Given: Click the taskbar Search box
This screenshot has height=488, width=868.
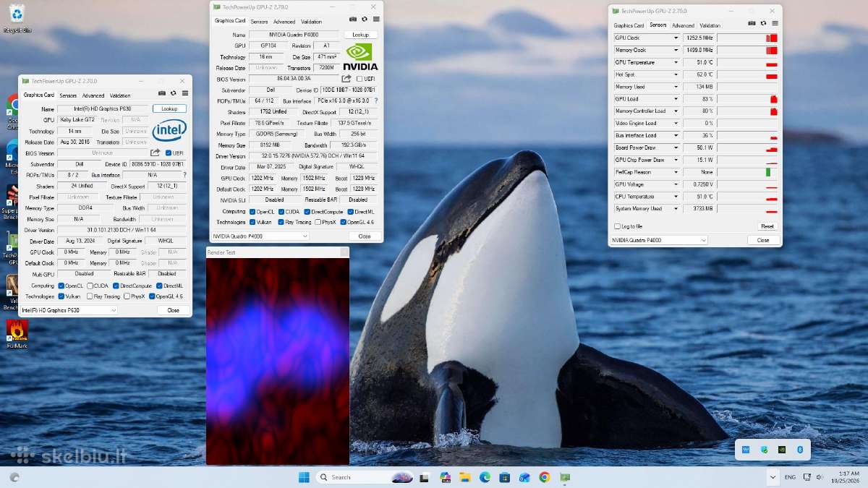Looking at the screenshot, I should tap(365, 477).
